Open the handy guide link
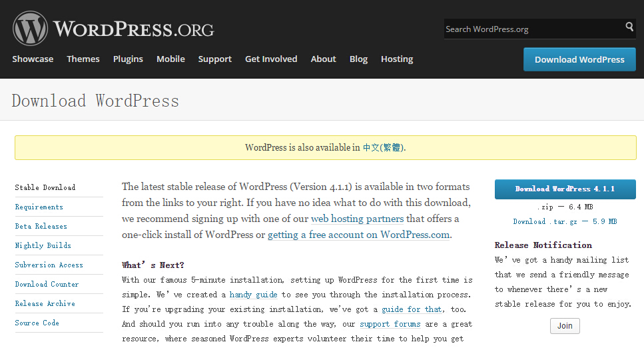 tap(253, 295)
